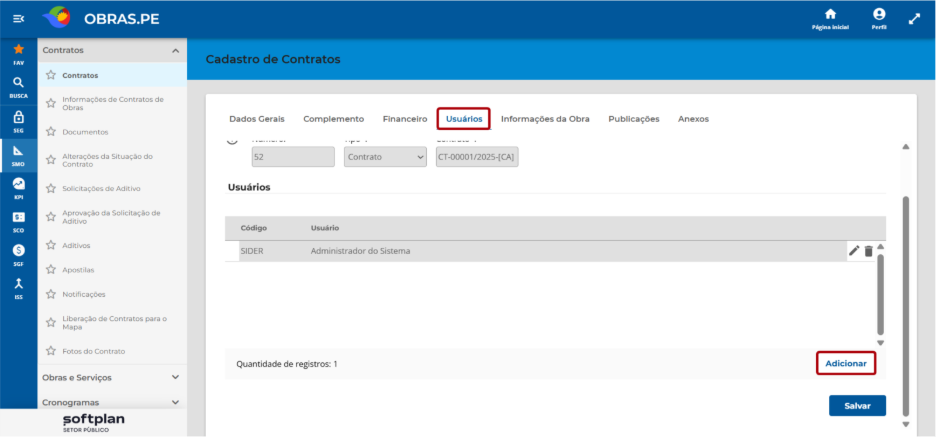Click the contract field CT-00001/2025-[CA]

(477, 157)
